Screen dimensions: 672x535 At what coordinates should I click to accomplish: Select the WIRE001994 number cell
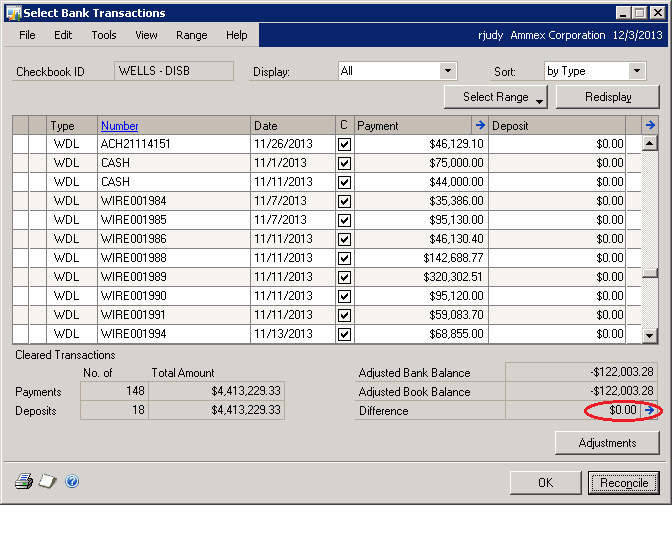point(174,334)
